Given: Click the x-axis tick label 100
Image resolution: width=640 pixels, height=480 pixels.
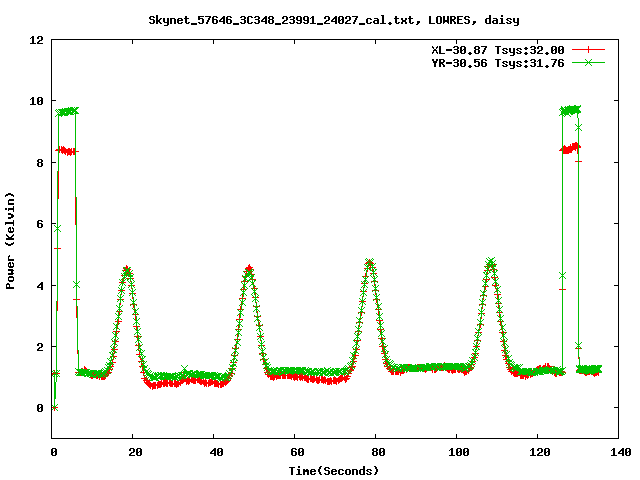Looking at the screenshot, I should coord(459,452).
